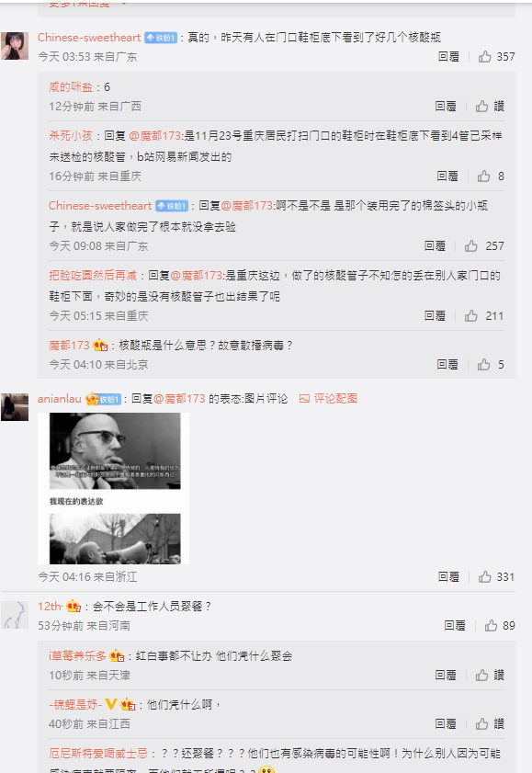The width and height of the screenshot is (532, 773).
Task: Like Chinese-sweetheart's top comment with 357 likes
Action: pyautogui.click(x=496, y=57)
